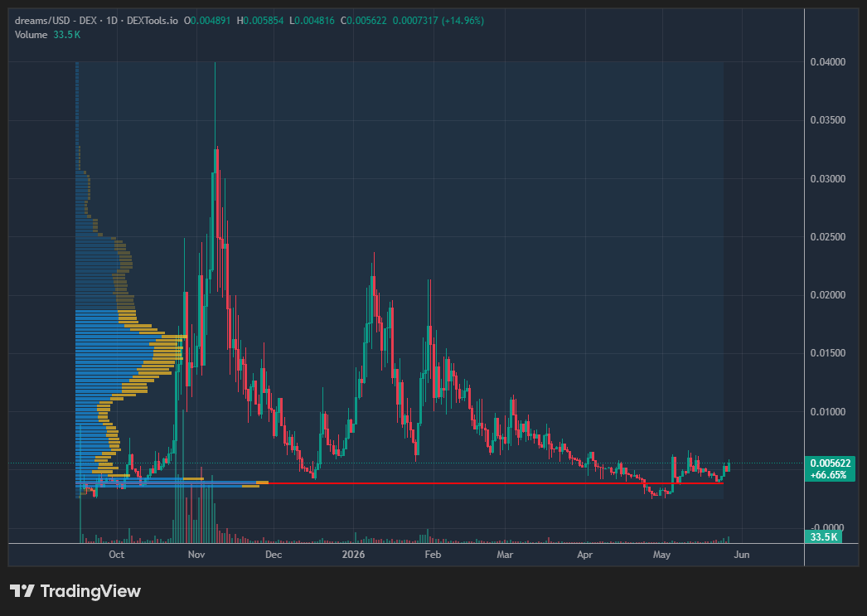Click the high value H0.005854
Screen dimensions: 867x616
(x=260, y=21)
